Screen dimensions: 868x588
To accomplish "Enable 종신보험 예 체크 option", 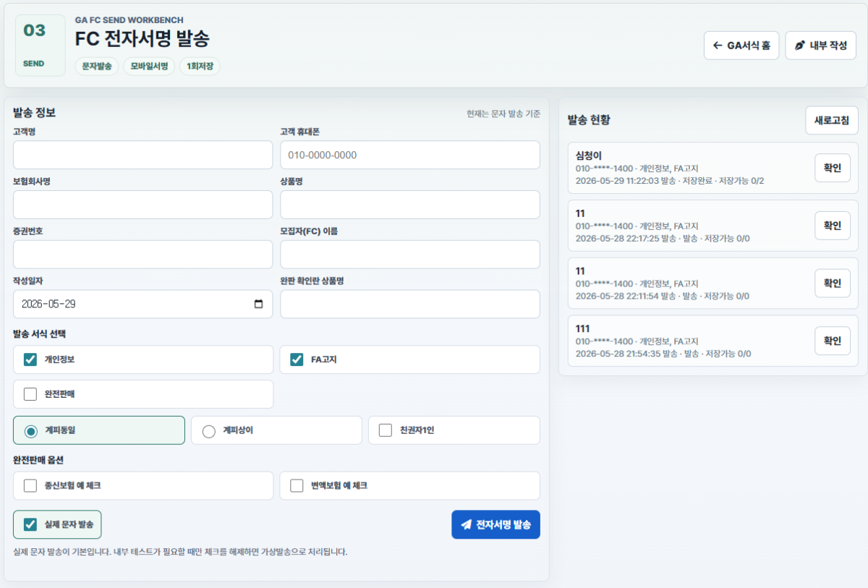I will 30,486.
